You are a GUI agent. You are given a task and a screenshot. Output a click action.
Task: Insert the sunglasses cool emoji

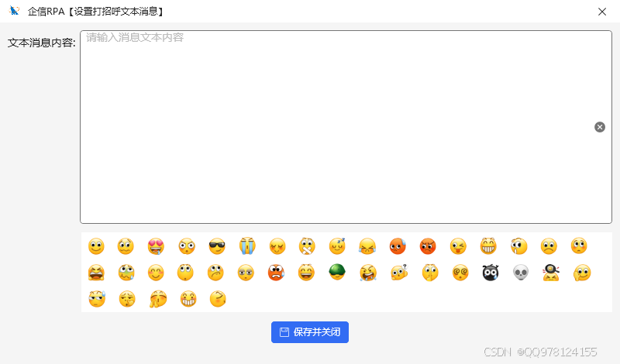[x=217, y=246]
